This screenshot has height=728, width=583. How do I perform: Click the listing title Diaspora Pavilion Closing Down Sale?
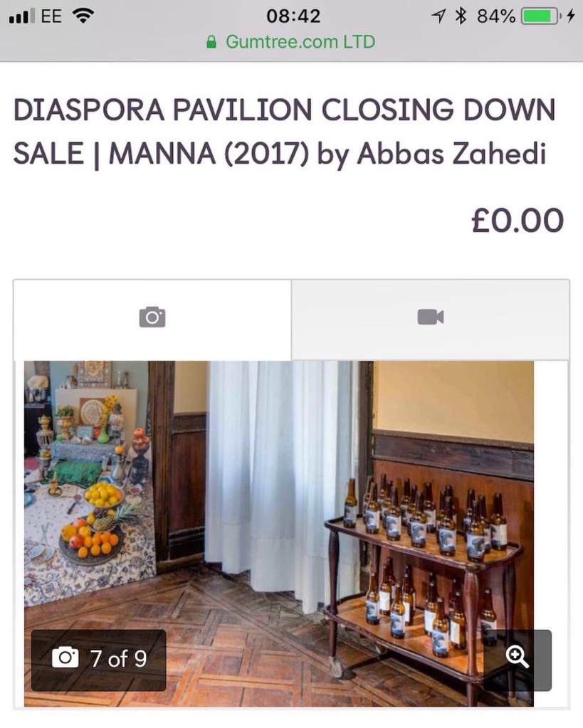pos(284,132)
